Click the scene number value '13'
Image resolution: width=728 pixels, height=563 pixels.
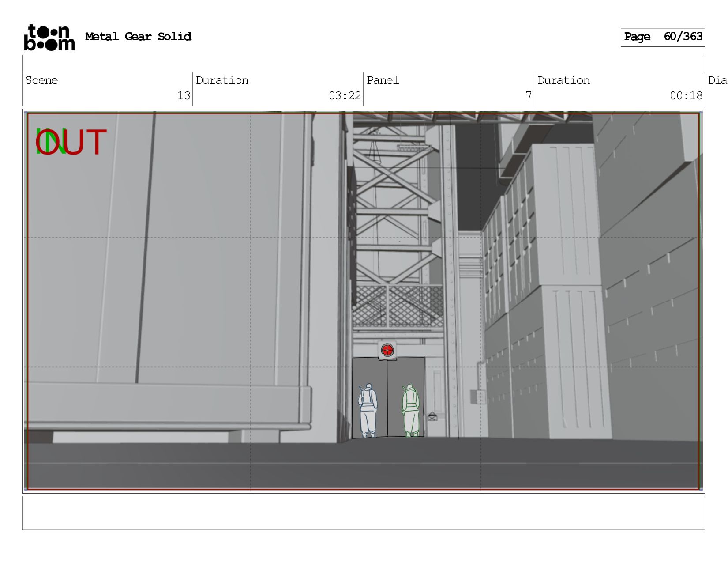[184, 96]
